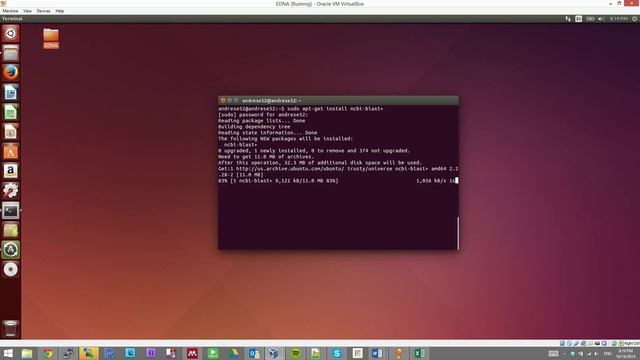The image size is (640, 360).
Task: Open Outlook in Windows taskbar
Action: coord(254,353)
